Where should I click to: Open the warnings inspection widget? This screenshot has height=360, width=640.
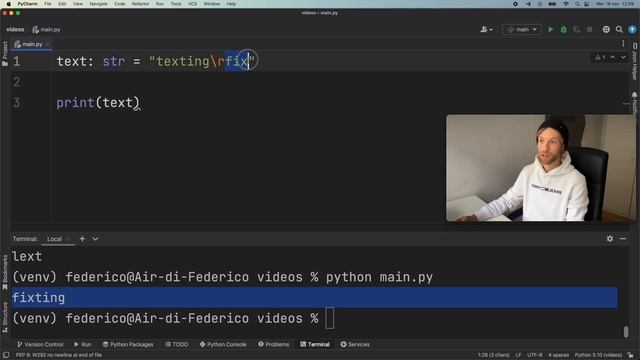[600, 57]
